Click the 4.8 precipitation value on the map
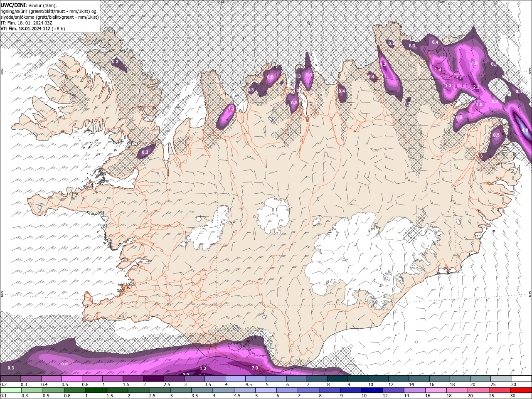This screenshot has height=399, width=532. click(x=525, y=130)
